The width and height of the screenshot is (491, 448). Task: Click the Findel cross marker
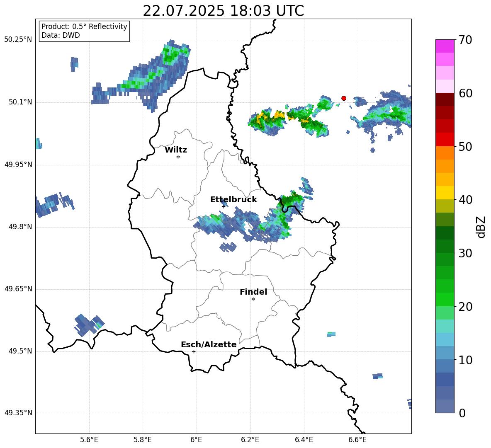[253, 299]
